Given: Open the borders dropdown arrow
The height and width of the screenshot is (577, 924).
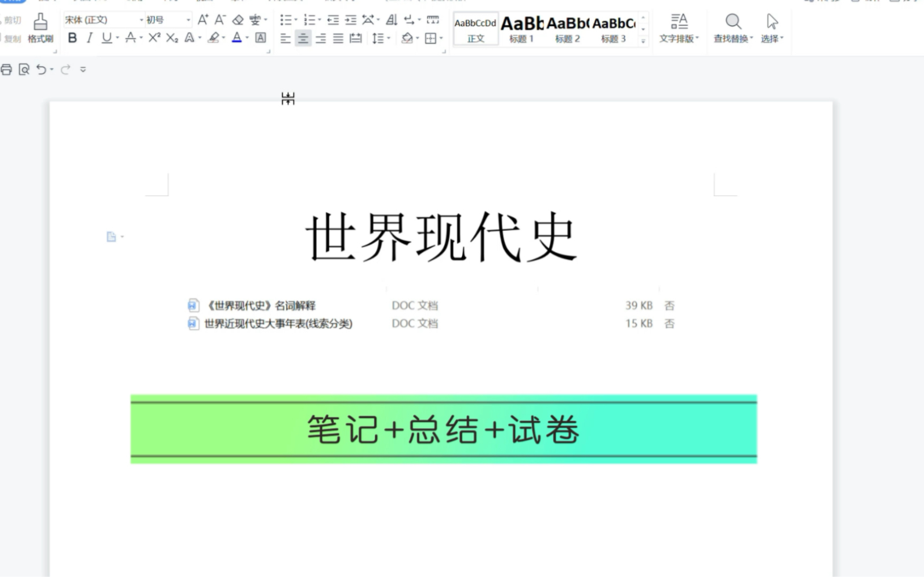Looking at the screenshot, I should [441, 39].
